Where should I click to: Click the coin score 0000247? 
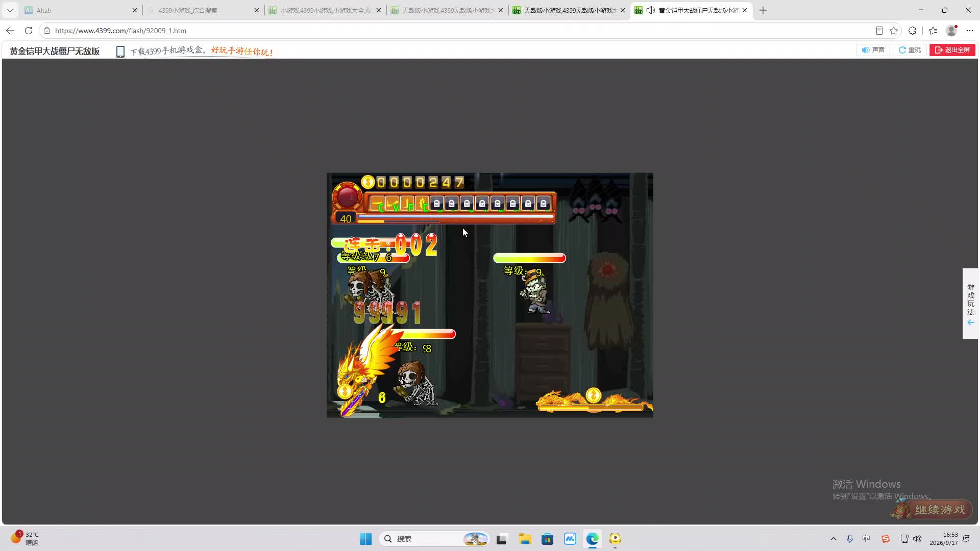tap(420, 182)
